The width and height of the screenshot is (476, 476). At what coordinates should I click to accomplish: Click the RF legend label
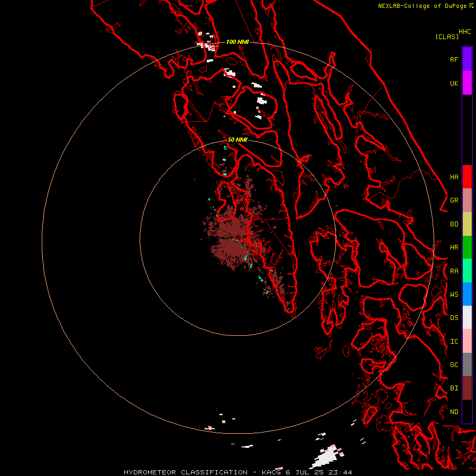coord(454,59)
